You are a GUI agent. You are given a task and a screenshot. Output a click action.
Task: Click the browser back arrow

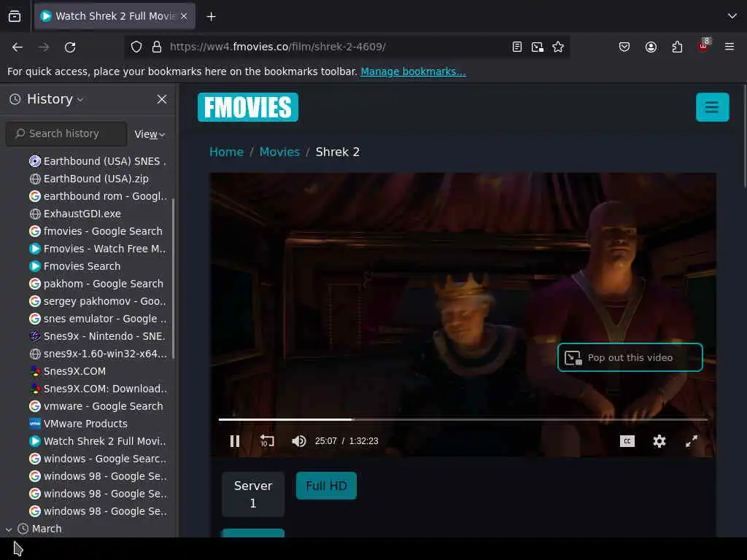[x=18, y=47]
